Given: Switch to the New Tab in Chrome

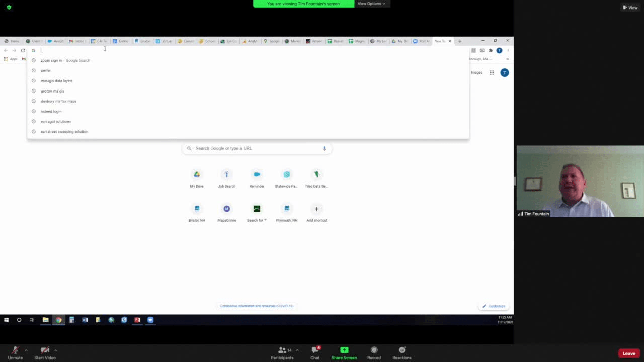Looking at the screenshot, I should [x=439, y=41].
